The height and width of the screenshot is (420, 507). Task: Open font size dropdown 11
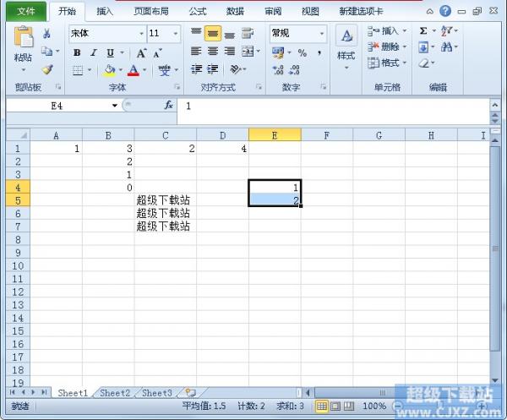176,33
